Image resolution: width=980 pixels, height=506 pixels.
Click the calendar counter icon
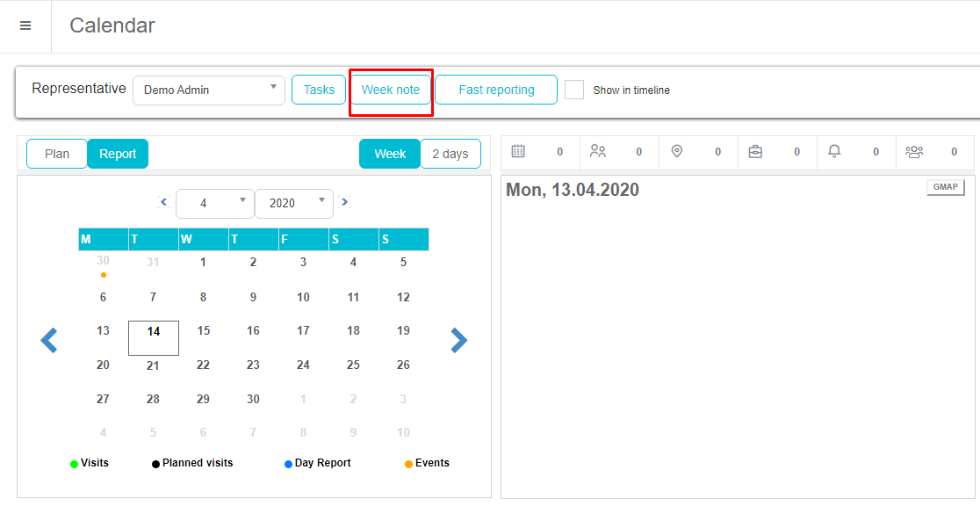pos(518,152)
